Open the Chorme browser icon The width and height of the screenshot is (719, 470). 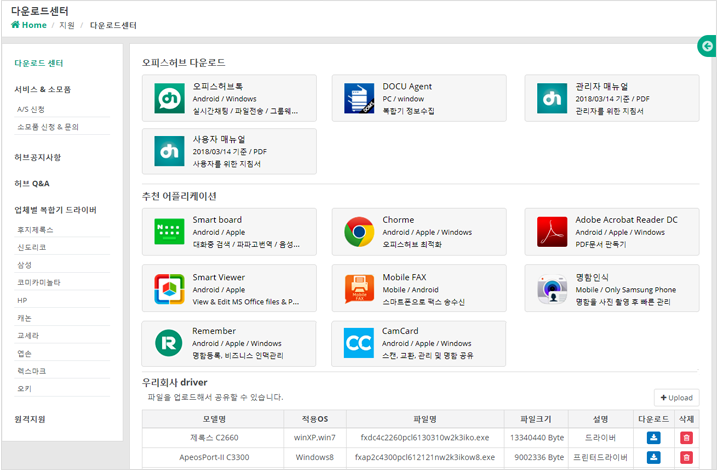359,232
